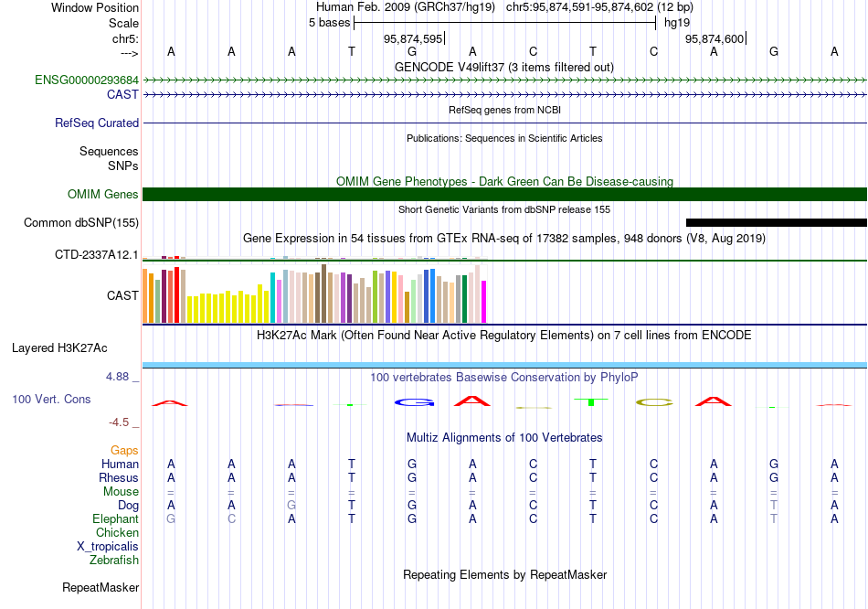Screen dimensions: 868x609
Task: Open Repeating Elements by RepeatMasker title
Action: point(504,574)
